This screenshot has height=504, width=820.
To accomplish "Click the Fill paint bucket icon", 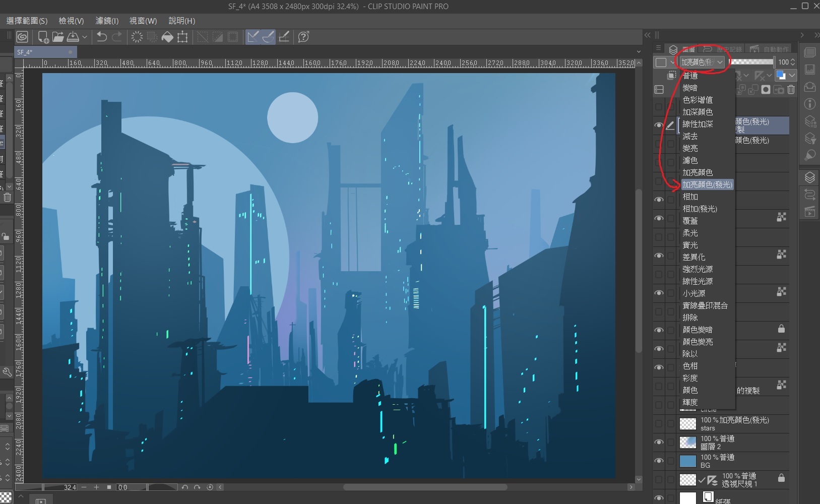I will (x=167, y=37).
